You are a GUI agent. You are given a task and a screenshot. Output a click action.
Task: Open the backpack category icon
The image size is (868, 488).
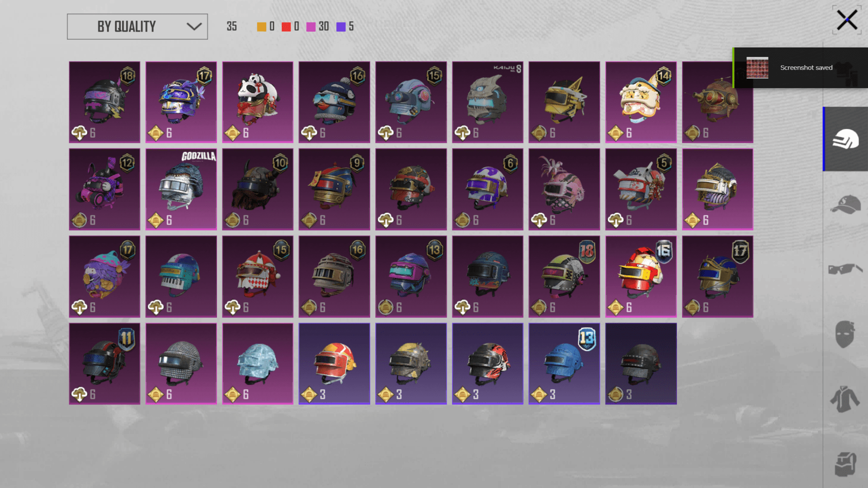point(845,464)
